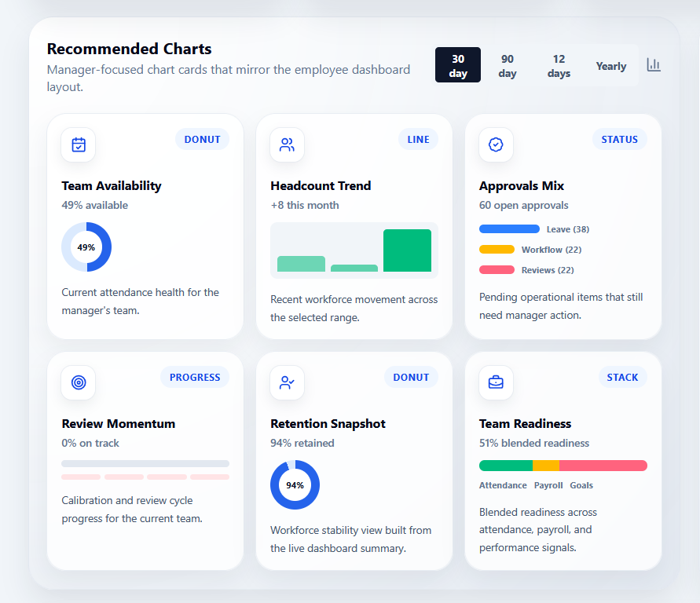Click the PROGRESS badge on Review Momentum
Image resolution: width=700 pixels, height=603 pixels.
[x=195, y=378]
